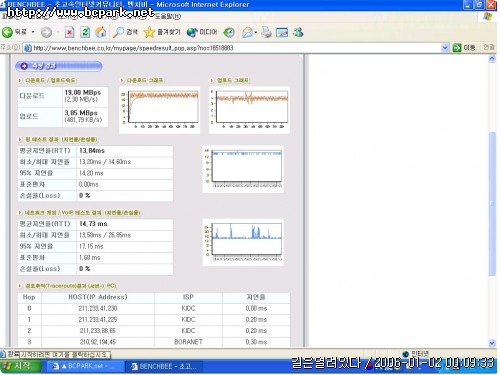500x375 pixels.
Task: Open the Media globe toolbar button
Action: click(202, 32)
